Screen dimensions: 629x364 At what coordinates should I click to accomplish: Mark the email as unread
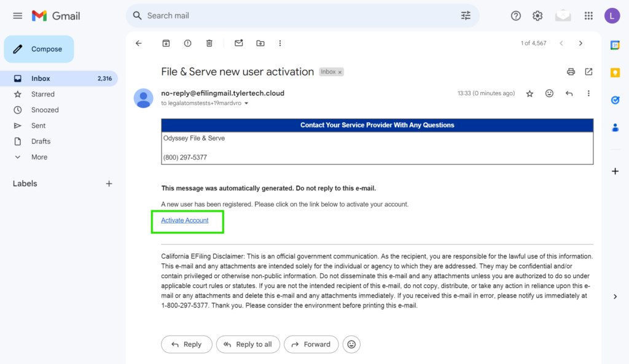tap(239, 43)
